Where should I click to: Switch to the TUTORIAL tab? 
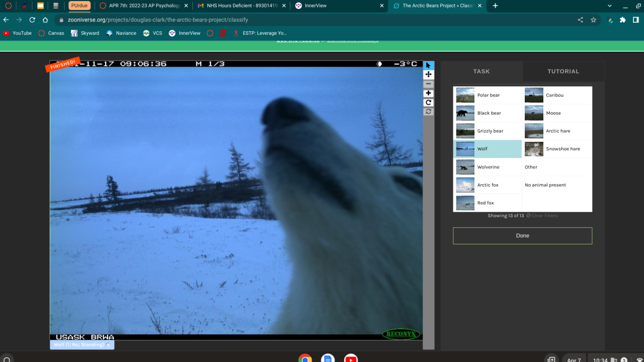click(563, 71)
